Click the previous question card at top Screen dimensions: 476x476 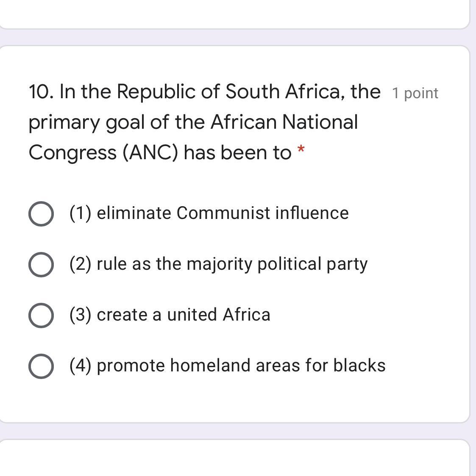tap(233, 13)
